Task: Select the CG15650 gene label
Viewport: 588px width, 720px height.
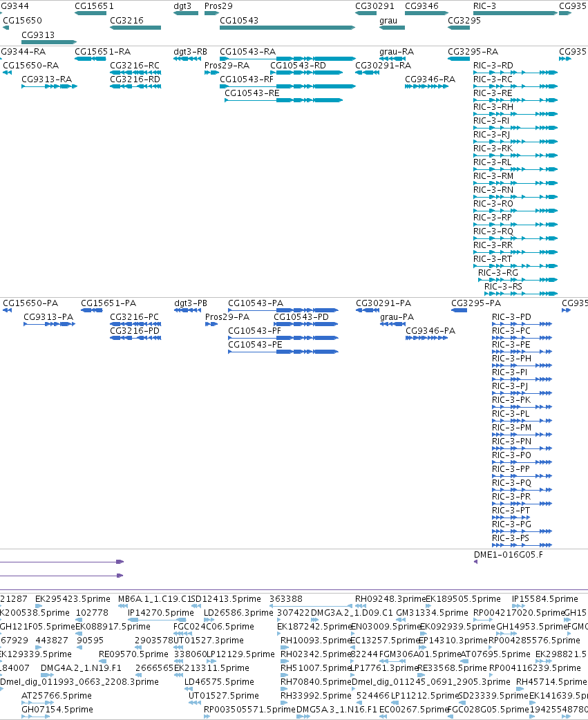Action: pos(22,21)
